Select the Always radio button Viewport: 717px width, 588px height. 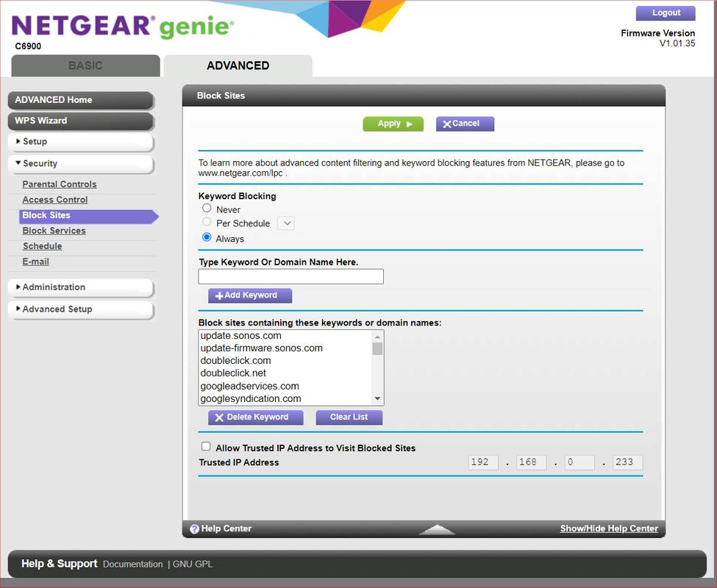click(x=207, y=237)
